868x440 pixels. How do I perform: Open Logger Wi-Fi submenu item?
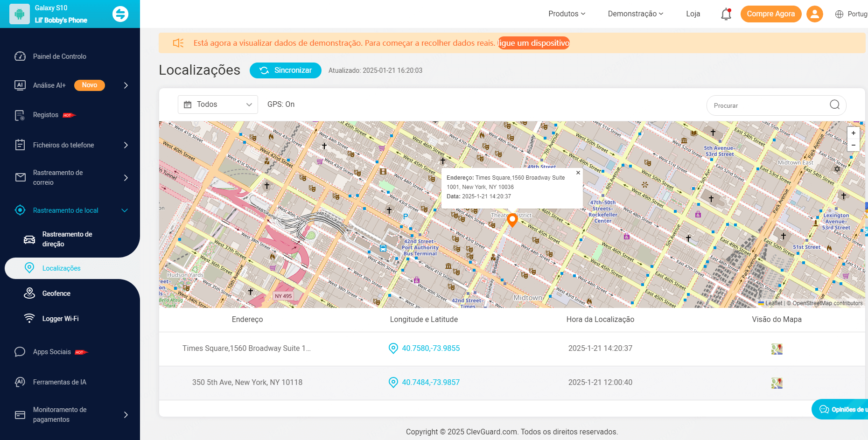tap(61, 319)
